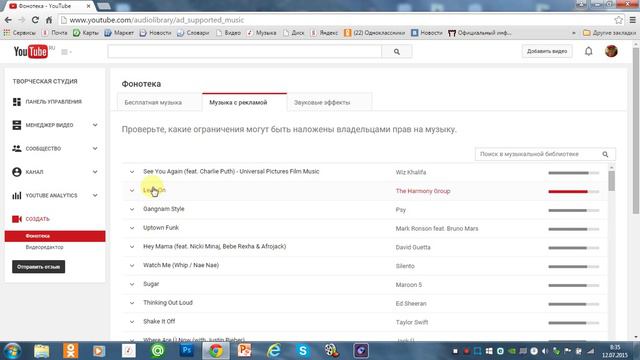640x360 pixels.
Task: Open File Explorer from the taskbar
Action: pyautogui.click(x=42, y=351)
